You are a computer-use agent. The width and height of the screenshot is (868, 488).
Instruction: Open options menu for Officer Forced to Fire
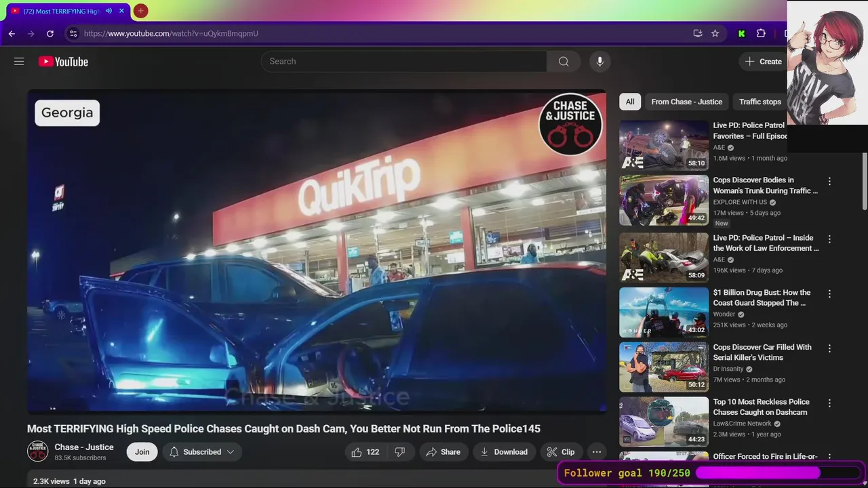pyautogui.click(x=829, y=457)
